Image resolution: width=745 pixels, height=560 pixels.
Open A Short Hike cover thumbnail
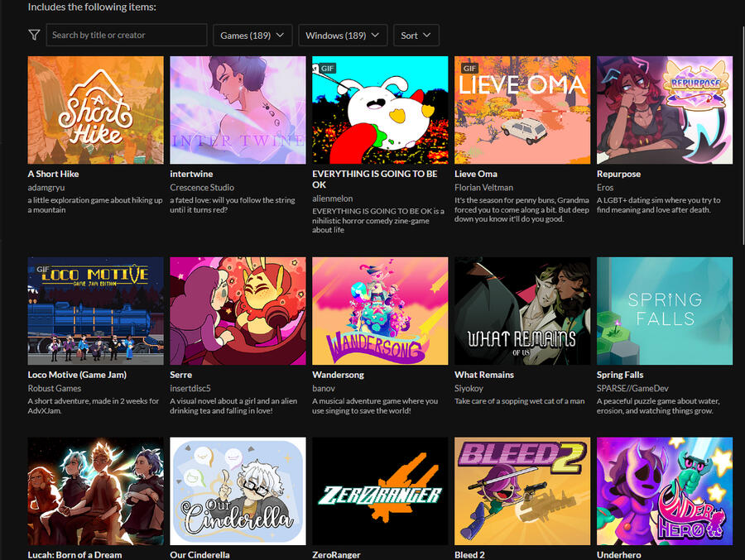[x=95, y=110]
